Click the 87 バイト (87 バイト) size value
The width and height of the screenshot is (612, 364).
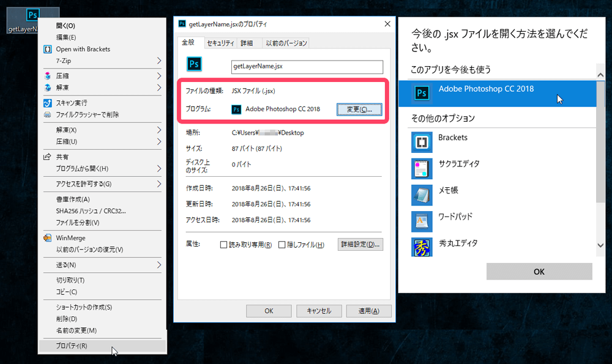(257, 149)
